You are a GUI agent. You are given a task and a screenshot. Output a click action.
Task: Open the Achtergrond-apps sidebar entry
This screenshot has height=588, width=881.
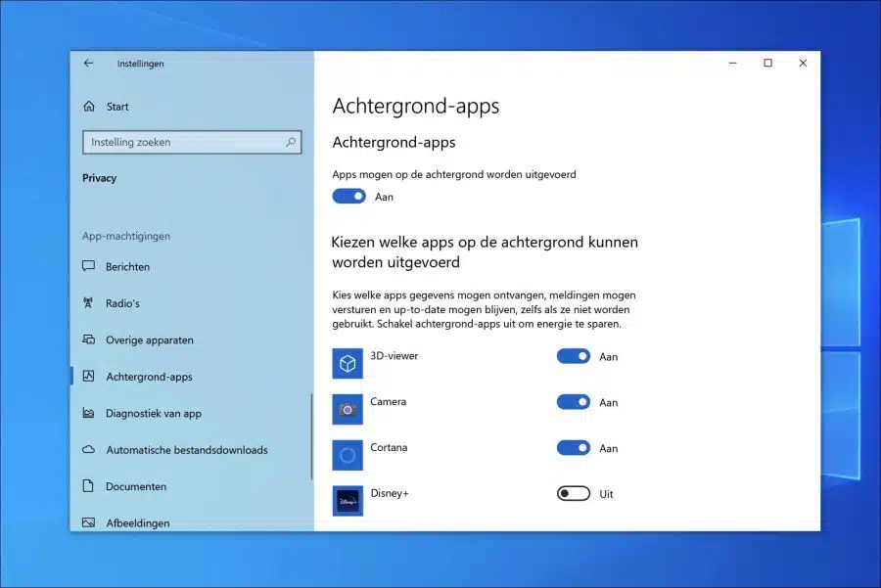tap(191, 377)
